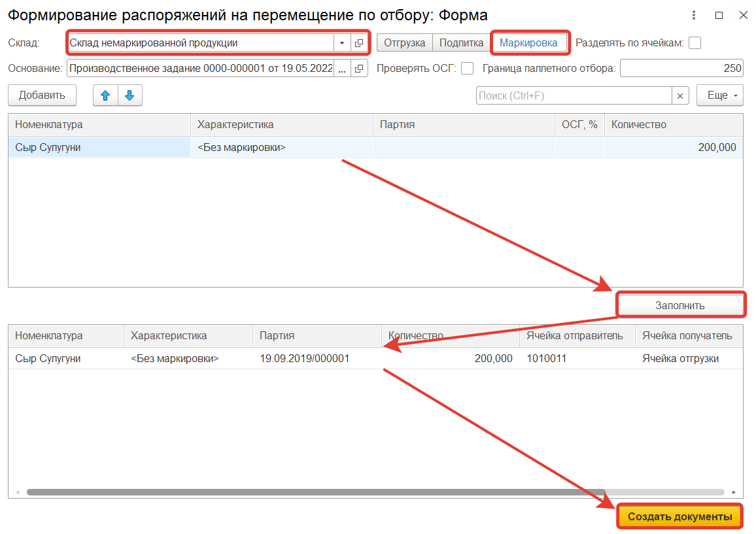Screen dimensions: 756x534
Task: Click the scrollbar right arrow
Action: click(734, 492)
